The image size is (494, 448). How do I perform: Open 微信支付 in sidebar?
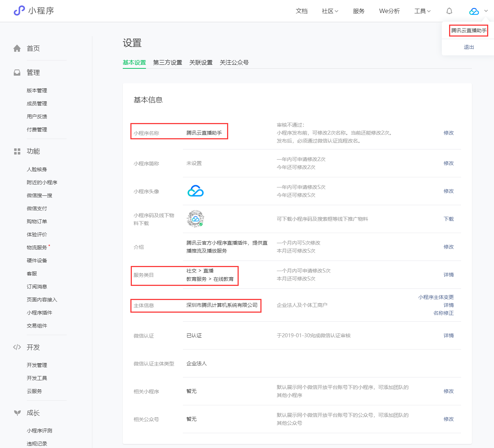click(x=37, y=208)
